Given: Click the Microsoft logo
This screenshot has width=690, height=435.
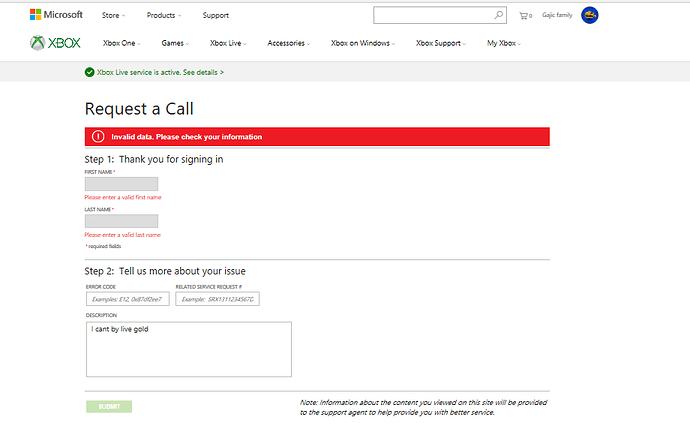Looking at the screenshot, I should click(x=56, y=15).
